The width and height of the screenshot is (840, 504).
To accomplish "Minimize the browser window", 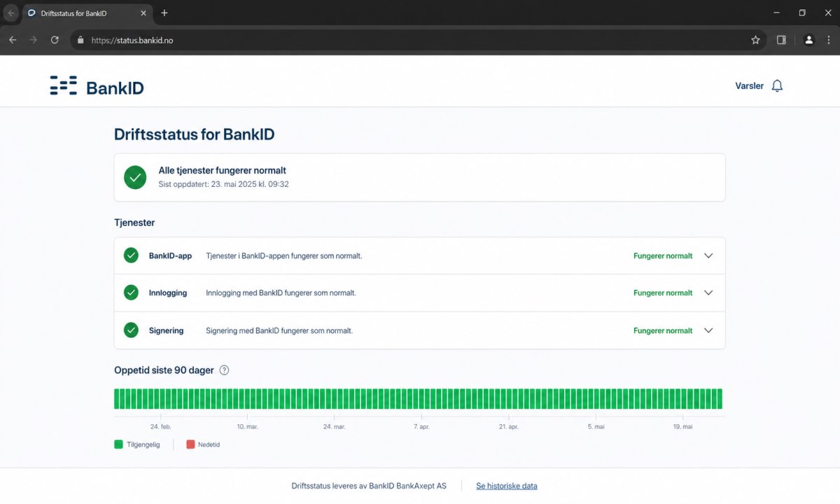I will [x=776, y=13].
